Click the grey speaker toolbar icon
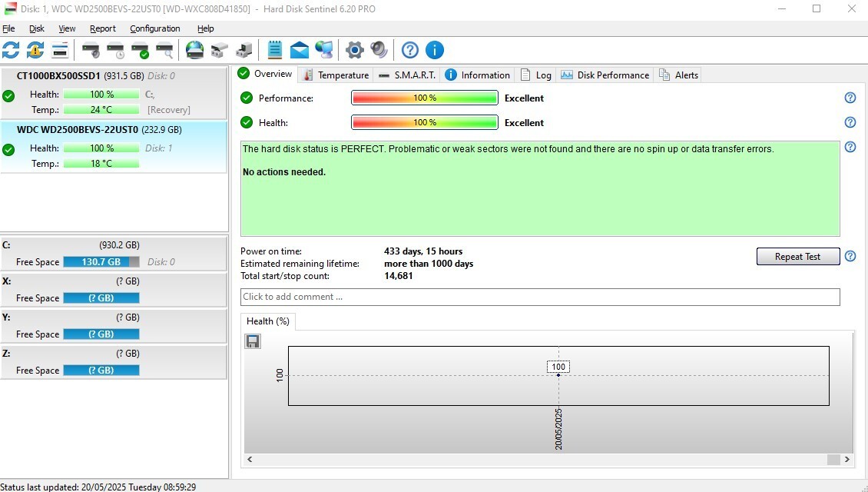The height and width of the screenshot is (492, 868). pyautogui.click(x=379, y=51)
